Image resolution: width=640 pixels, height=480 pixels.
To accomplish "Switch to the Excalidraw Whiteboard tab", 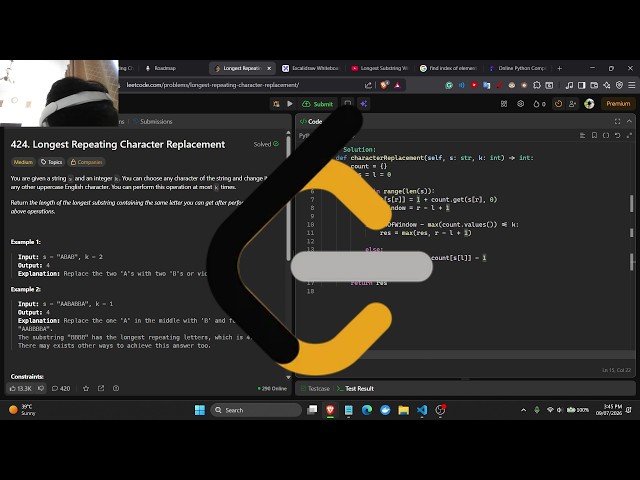I will (310, 68).
